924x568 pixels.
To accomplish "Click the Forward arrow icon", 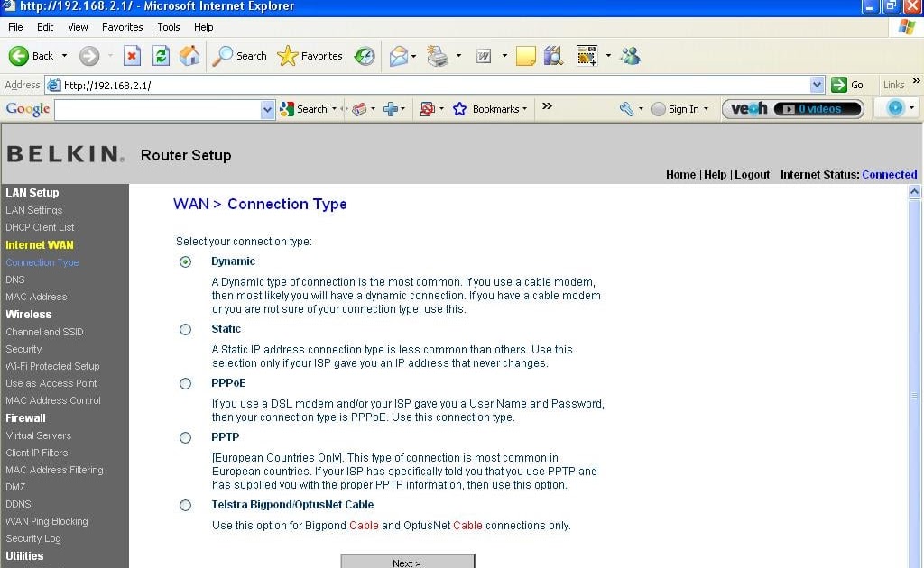I will click(89, 56).
